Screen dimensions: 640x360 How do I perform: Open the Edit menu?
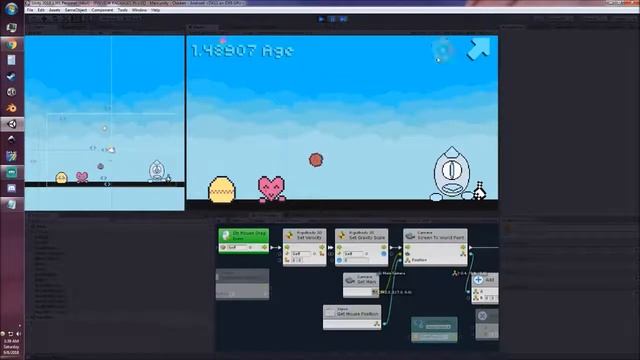pos(41,10)
